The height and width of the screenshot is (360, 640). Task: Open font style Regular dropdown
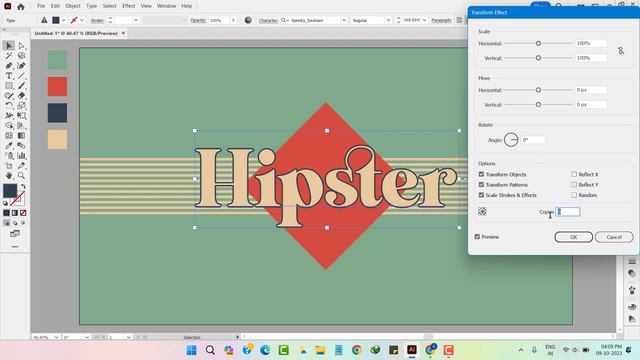388,20
